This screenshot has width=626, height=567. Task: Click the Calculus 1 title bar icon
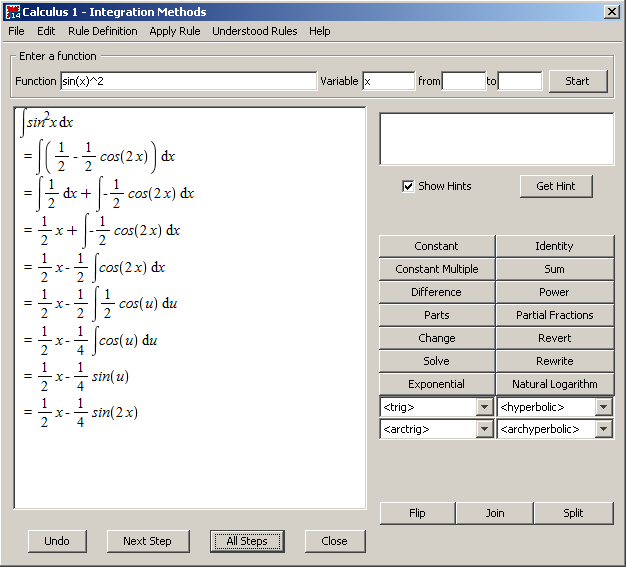tap(13, 12)
